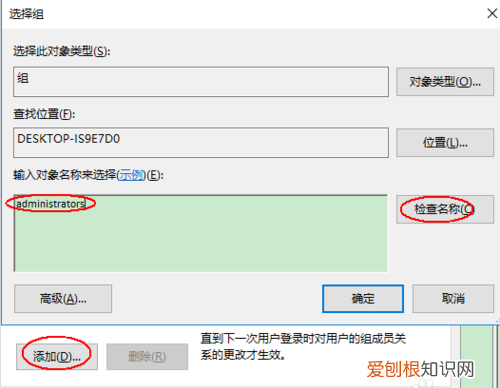Click greyed 删除(R) button in background window
The height and width of the screenshot is (388, 500).
[147, 357]
